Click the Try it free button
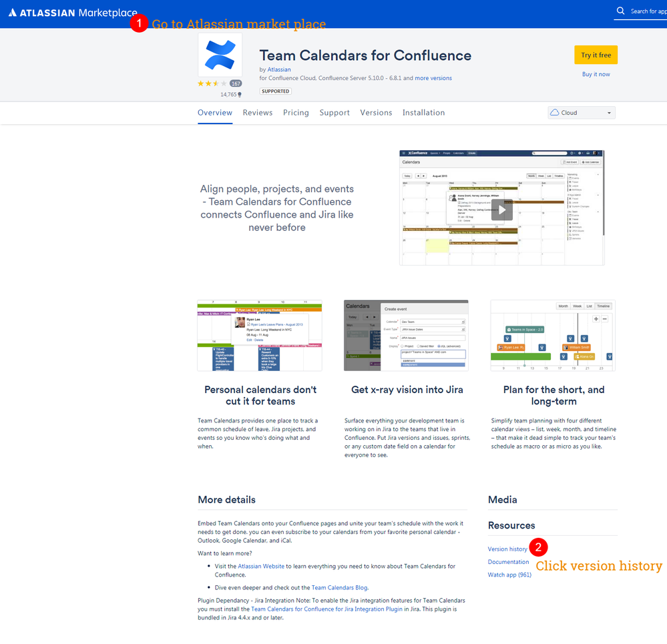 pyautogui.click(x=596, y=55)
